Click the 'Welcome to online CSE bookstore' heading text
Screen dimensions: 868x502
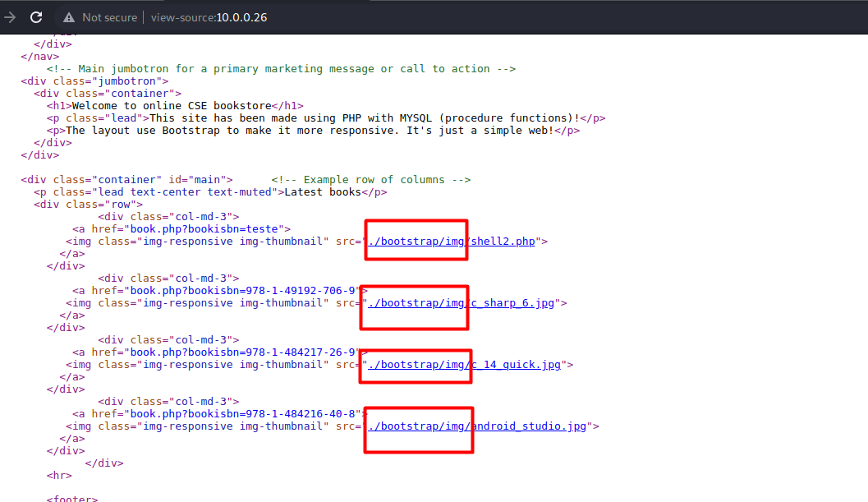tap(172, 105)
